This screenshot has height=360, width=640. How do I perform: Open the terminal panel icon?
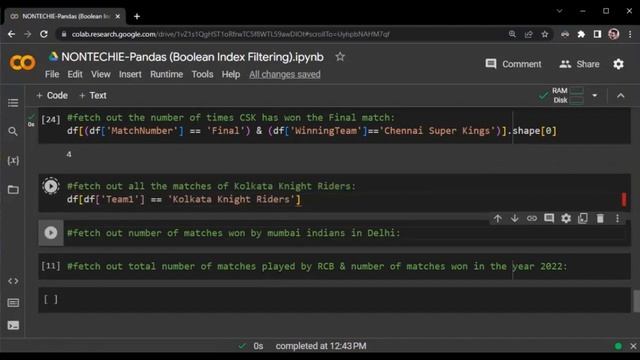[x=13, y=325]
